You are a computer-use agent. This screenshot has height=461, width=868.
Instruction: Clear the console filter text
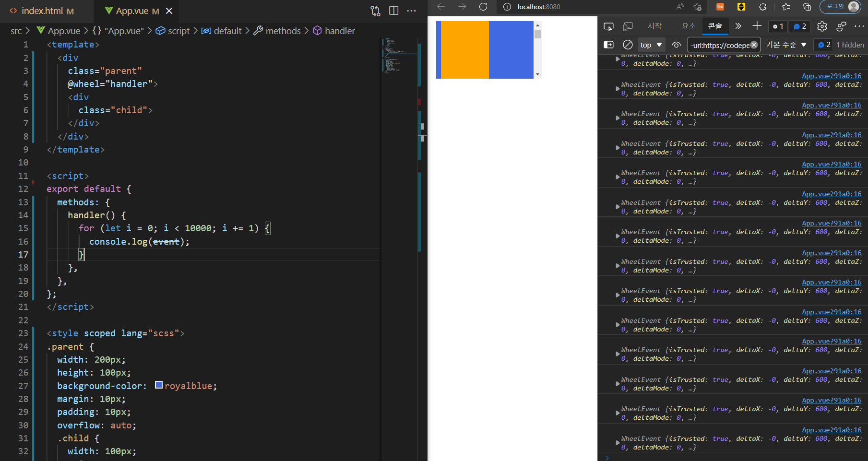coord(754,45)
